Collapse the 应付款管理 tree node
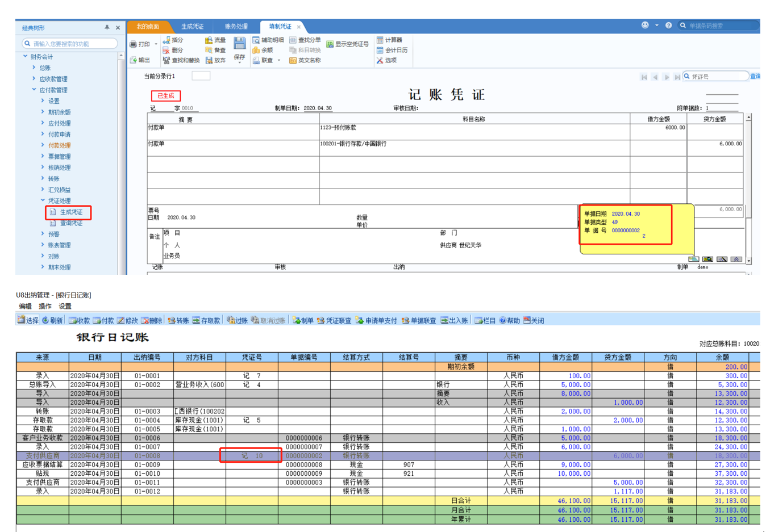This screenshot has height=532, width=766. (34, 89)
